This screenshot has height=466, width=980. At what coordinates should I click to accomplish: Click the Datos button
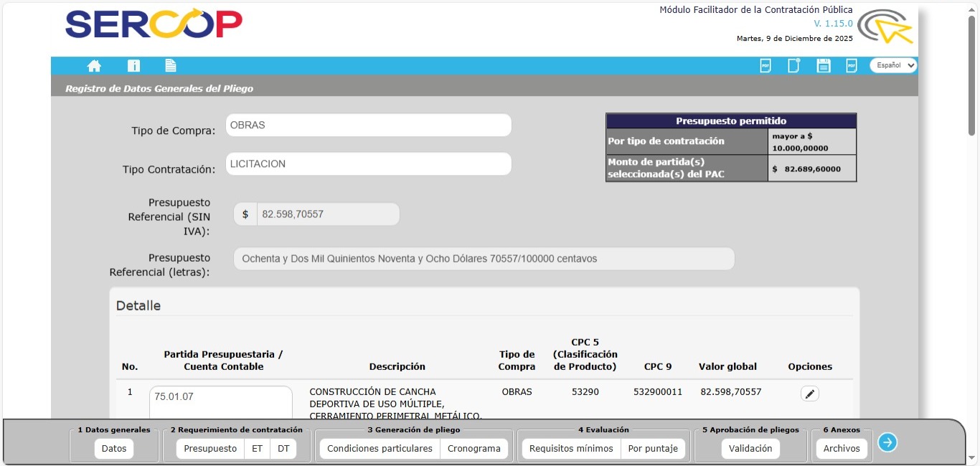click(114, 449)
